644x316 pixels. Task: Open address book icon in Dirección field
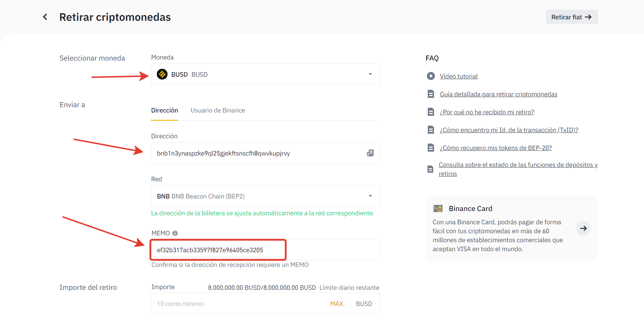click(370, 153)
